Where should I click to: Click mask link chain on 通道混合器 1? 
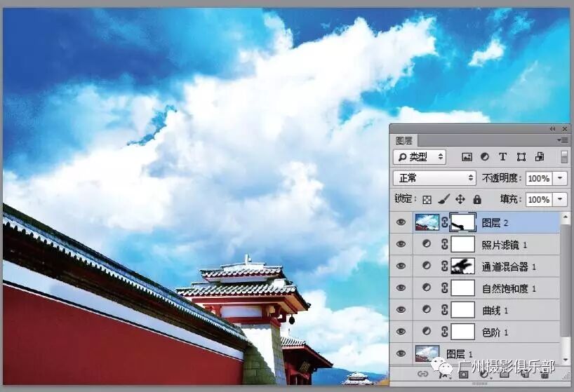(x=444, y=266)
